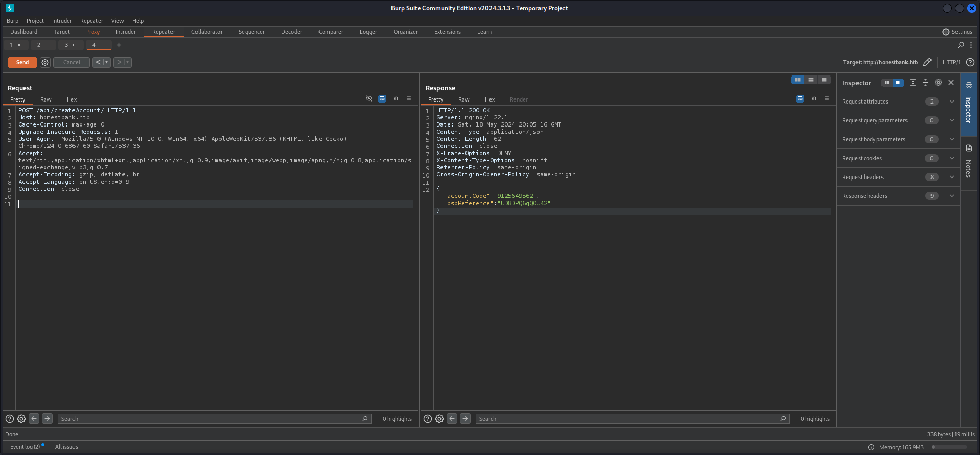Viewport: 980px width, 455px height.
Task: Click the request Search input field
Action: (209, 419)
